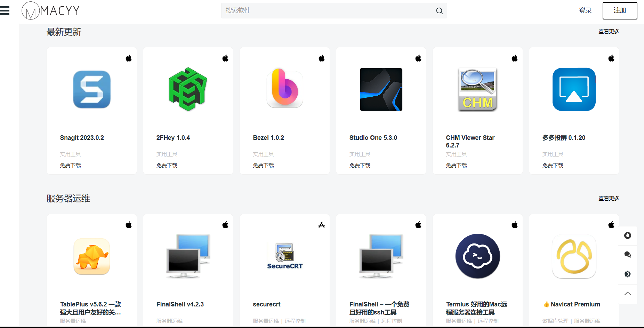Open the 2FHey 1.0.4 title
This screenshot has height=328, width=644.
point(173,138)
